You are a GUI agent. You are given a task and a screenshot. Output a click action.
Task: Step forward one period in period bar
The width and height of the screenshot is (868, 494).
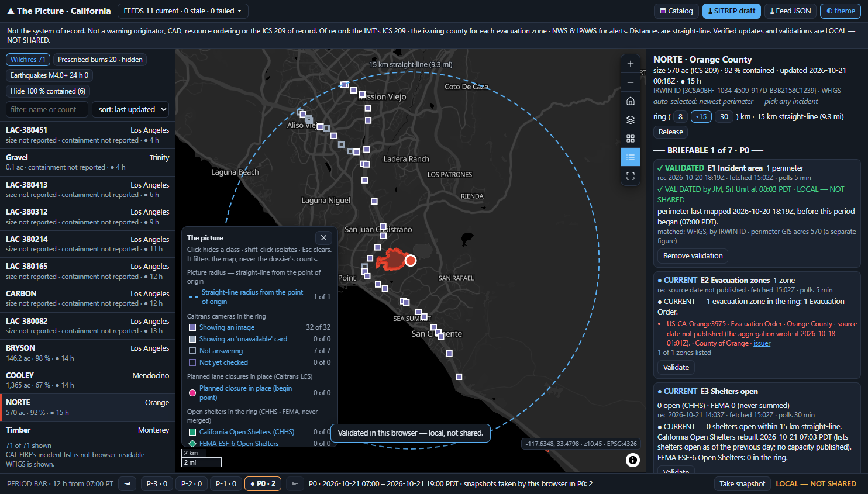pyautogui.click(x=295, y=483)
